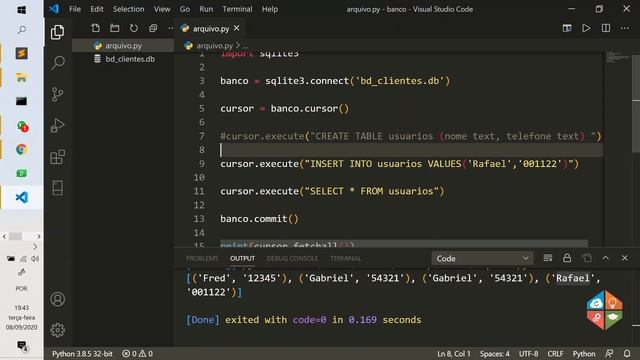Switch to the PROBLEMS panel tab
The height and width of the screenshot is (360, 640).
pyautogui.click(x=202, y=258)
